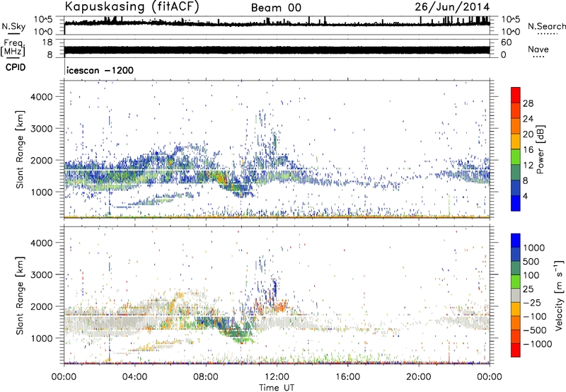Pick Power colorbar segment between 16 and 20
566x392 pixels.
516,141
